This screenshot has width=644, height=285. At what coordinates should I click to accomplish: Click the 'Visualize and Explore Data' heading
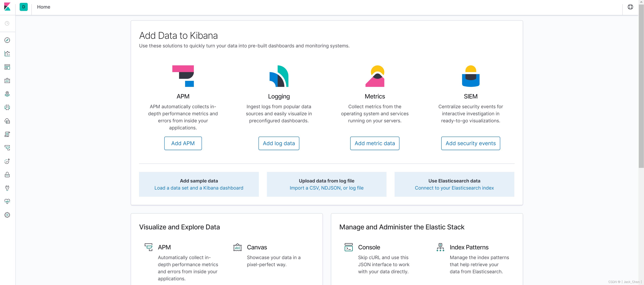179,227
